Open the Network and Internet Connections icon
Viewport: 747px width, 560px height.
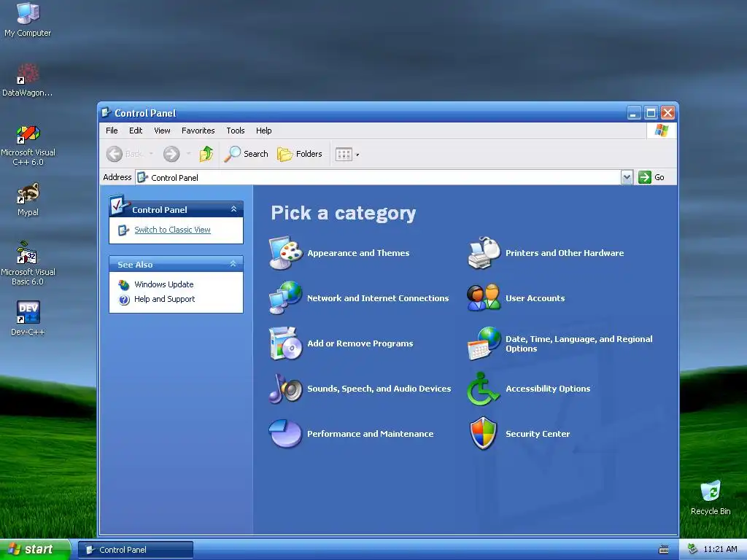[285, 297]
